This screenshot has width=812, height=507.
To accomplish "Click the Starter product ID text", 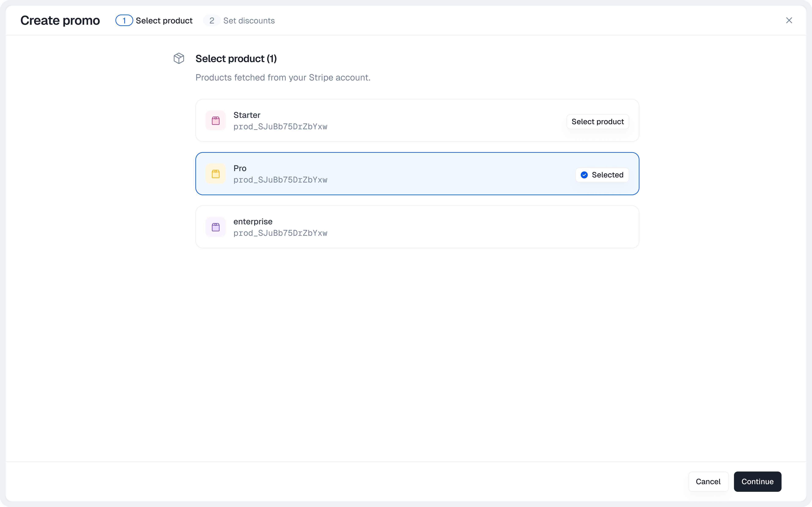I will click(x=281, y=127).
